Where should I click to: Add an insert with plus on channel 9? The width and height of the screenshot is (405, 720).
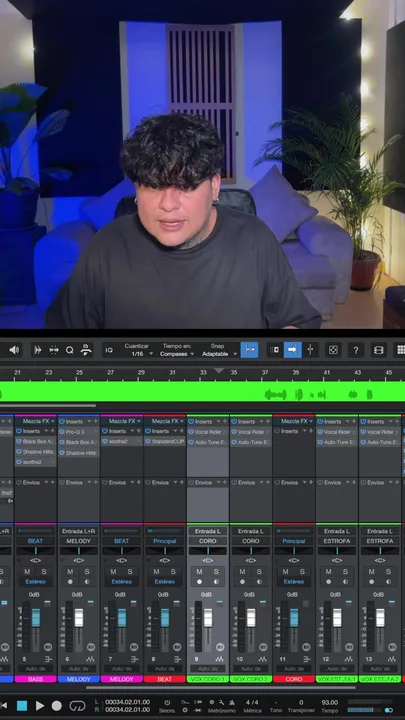(225, 421)
